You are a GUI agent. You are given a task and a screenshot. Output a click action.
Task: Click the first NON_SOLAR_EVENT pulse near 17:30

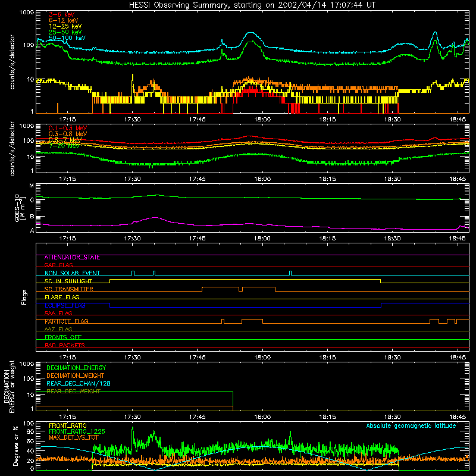(x=133, y=273)
